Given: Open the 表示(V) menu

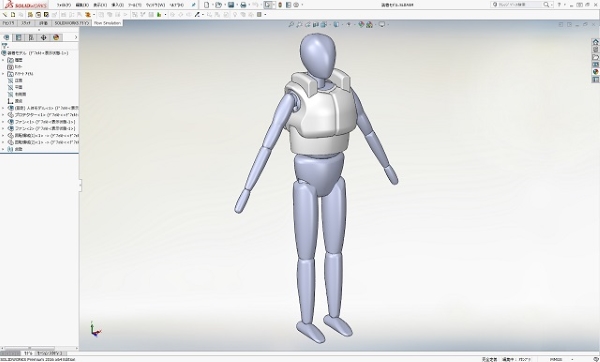Looking at the screenshot, I should tap(100, 5).
